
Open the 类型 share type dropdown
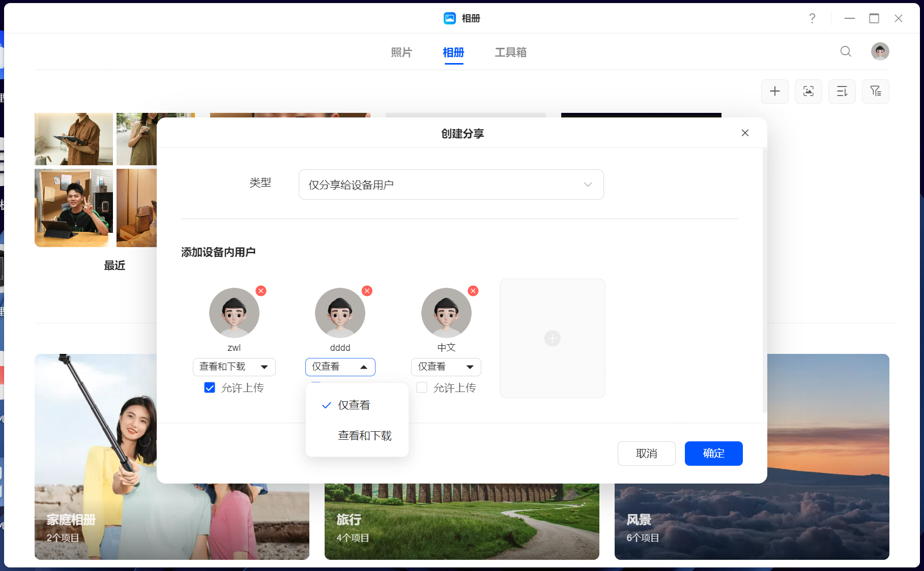451,185
